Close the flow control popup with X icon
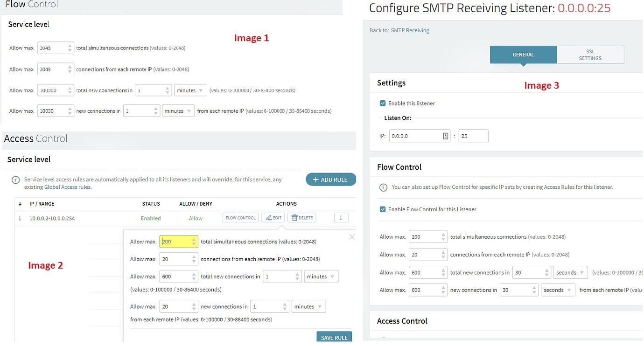The image size is (644, 346). pyautogui.click(x=352, y=237)
